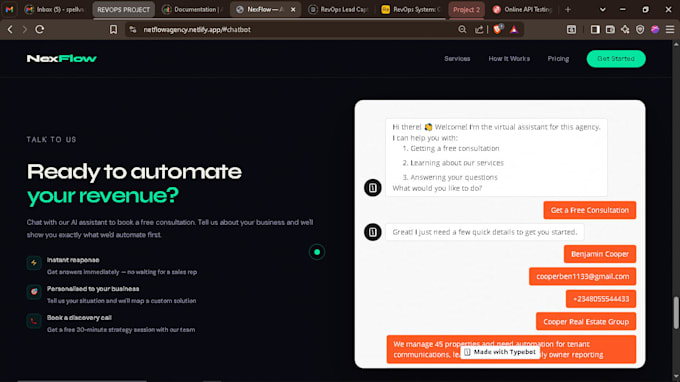This screenshot has height=382, width=680.
Task: Close the NexFlow tab
Action: pos(293,10)
